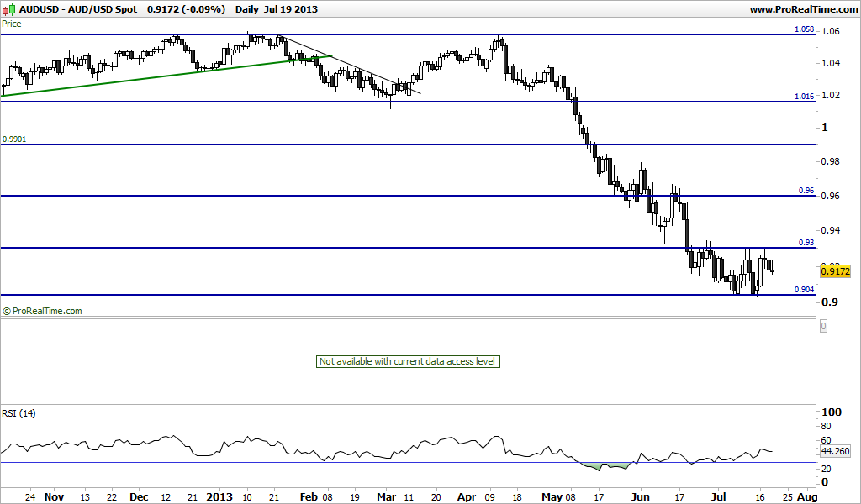Click the Price panel label
The image size is (861, 504).
coord(12,24)
